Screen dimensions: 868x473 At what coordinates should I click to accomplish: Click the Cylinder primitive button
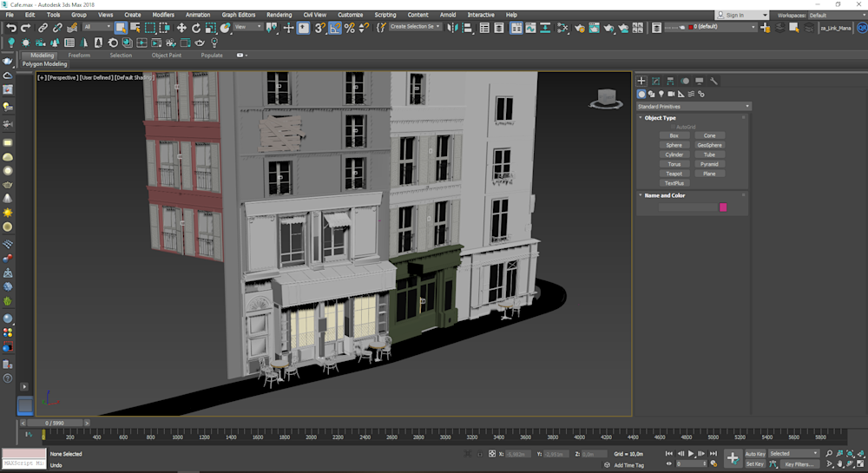pos(674,154)
